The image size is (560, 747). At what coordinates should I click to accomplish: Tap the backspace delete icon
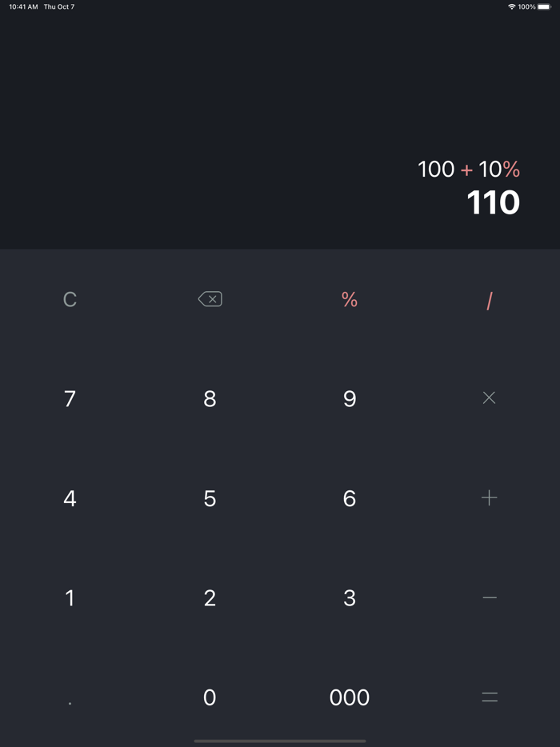point(209,298)
